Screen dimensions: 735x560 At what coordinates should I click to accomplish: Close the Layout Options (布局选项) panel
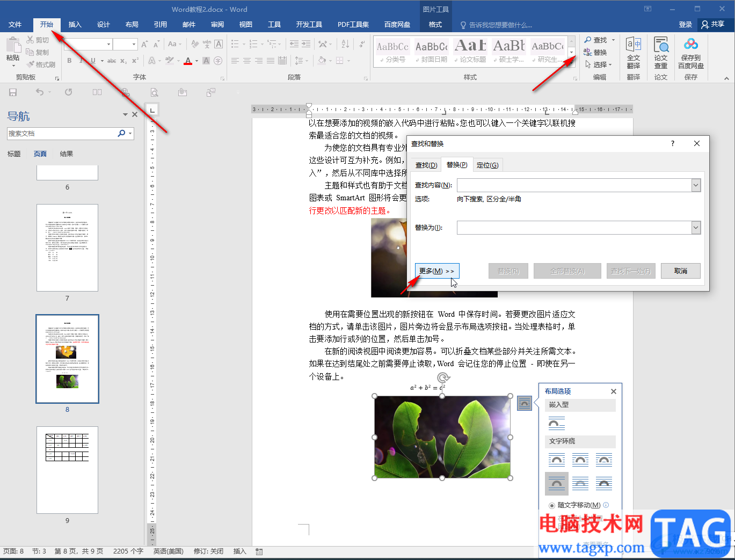613,391
